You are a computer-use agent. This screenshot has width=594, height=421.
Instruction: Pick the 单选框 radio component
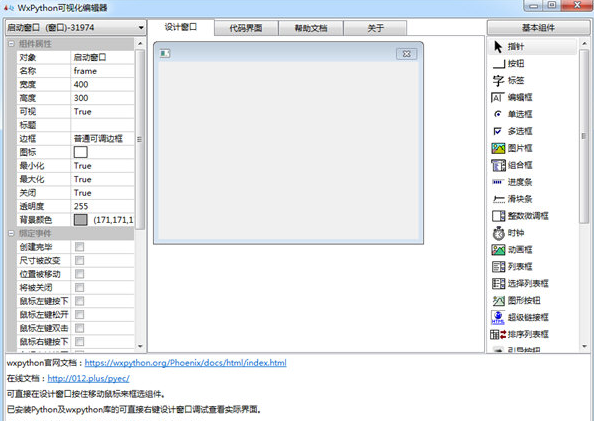(x=512, y=114)
